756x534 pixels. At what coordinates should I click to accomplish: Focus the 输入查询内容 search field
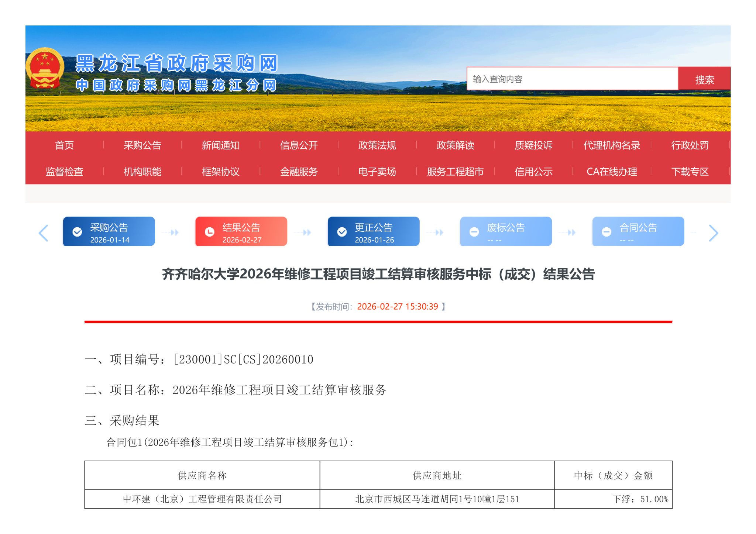[x=572, y=79]
